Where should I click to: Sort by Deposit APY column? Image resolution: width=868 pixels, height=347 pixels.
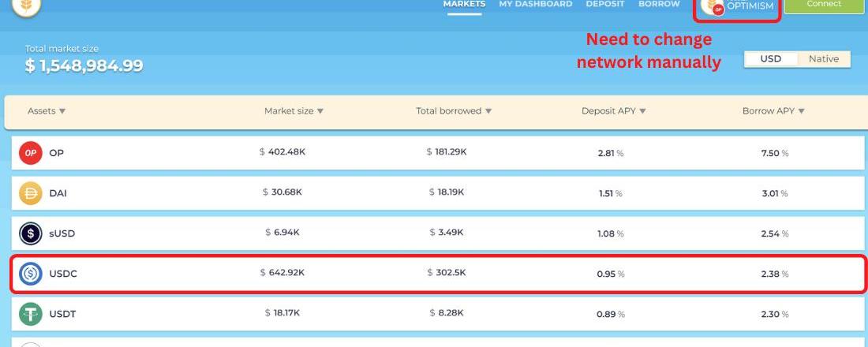613,110
